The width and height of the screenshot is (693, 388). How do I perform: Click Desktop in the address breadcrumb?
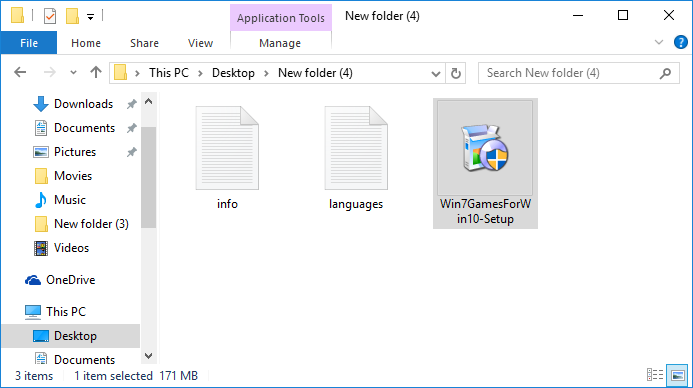(x=233, y=73)
